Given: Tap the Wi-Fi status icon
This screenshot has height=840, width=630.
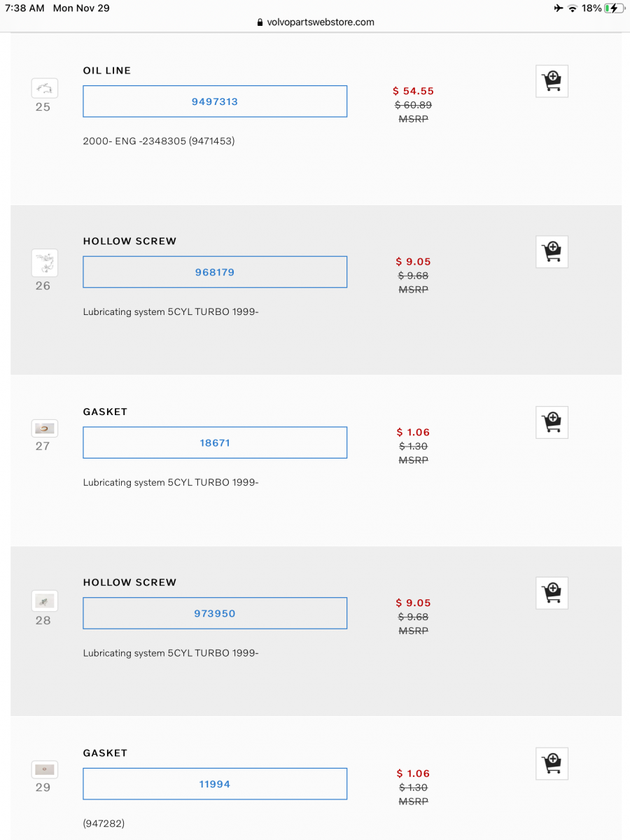Looking at the screenshot, I should point(573,8).
